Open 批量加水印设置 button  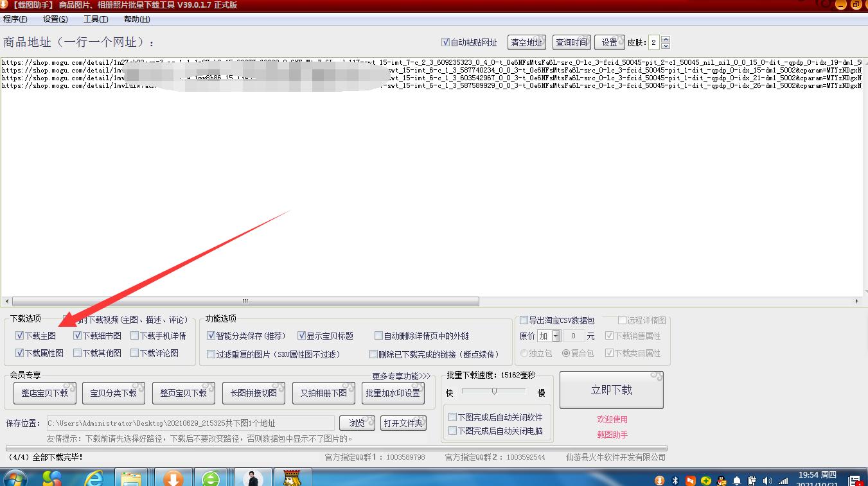coord(393,393)
